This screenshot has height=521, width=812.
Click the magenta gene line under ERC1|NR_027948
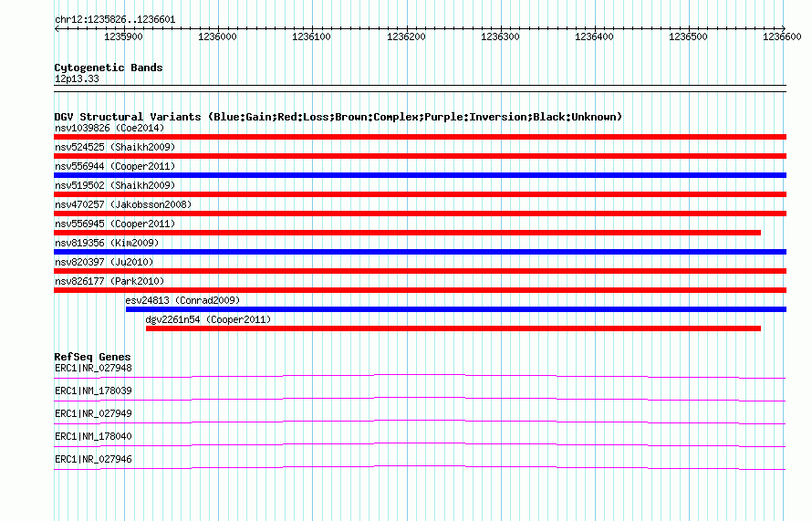click(420, 374)
